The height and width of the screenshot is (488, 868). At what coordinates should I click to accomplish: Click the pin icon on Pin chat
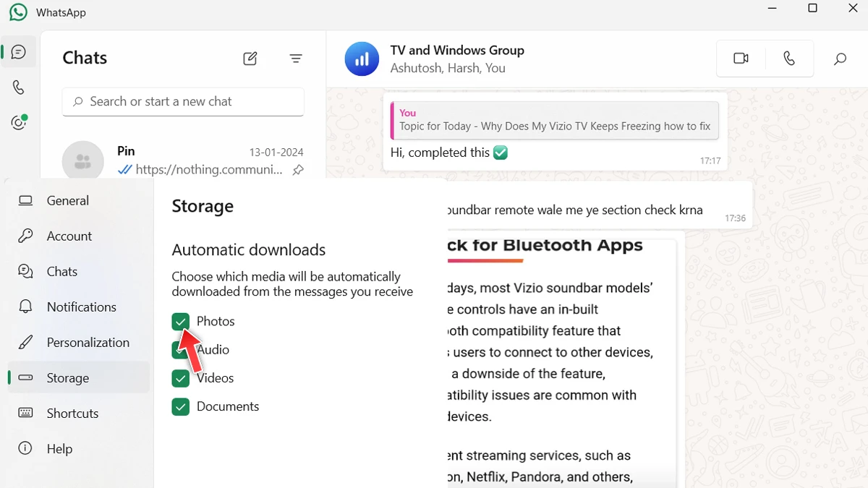click(x=297, y=170)
